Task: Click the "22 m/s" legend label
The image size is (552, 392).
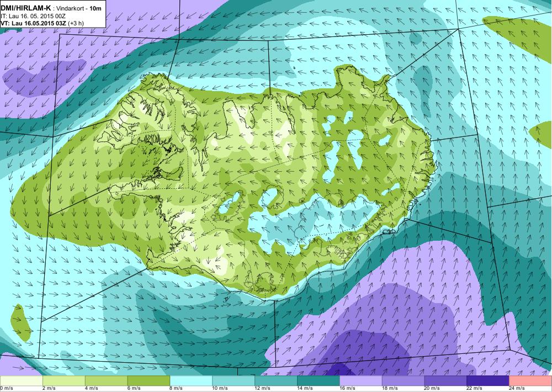Action: tap(475, 389)
